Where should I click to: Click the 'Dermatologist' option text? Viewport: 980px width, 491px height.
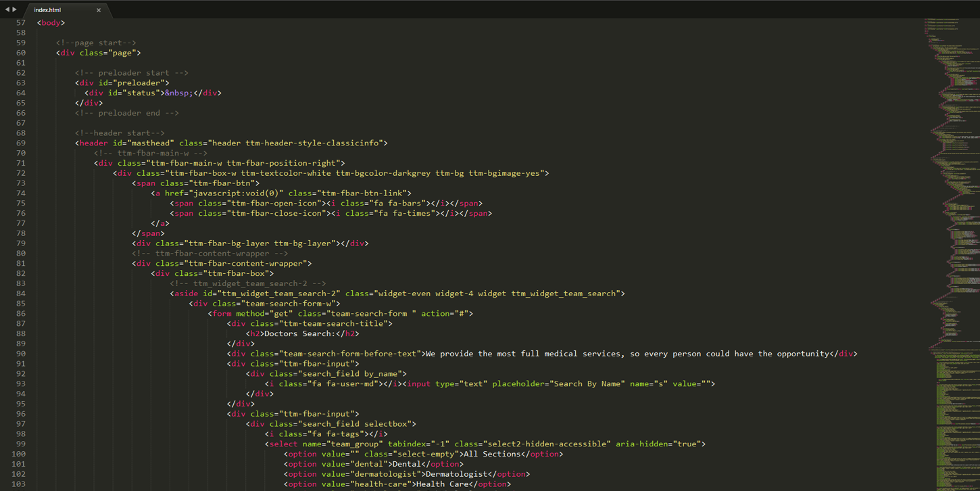(x=456, y=474)
